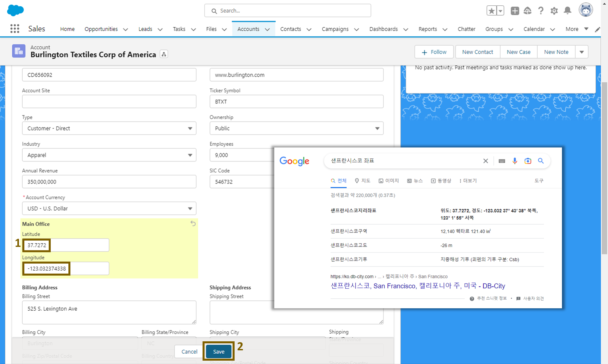
Task: Open Google 더보기 (More) menu
Action: tap(468, 180)
